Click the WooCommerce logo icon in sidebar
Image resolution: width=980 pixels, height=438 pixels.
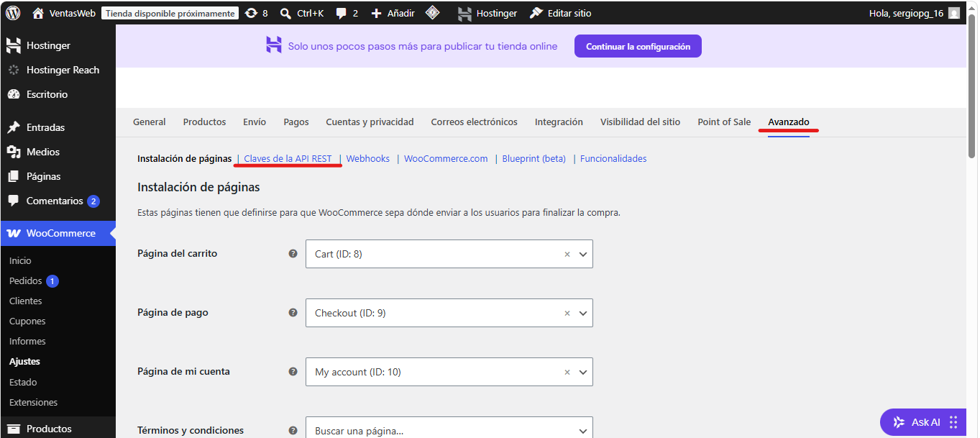(13, 233)
